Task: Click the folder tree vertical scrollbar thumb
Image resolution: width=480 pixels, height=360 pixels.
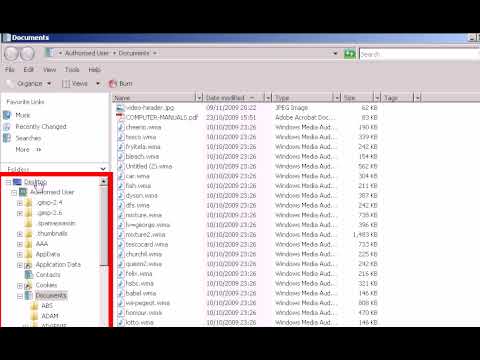Action: [x=104, y=226]
